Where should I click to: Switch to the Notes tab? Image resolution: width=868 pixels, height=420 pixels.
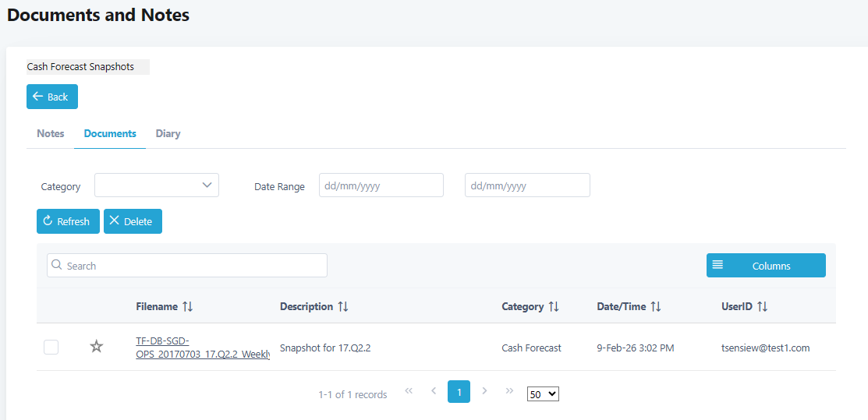point(51,133)
